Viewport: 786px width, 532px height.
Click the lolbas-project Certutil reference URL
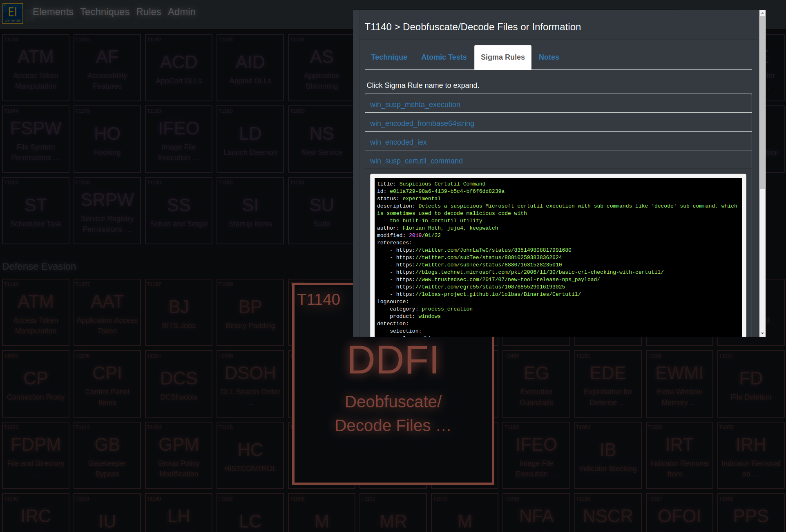(488, 294)
